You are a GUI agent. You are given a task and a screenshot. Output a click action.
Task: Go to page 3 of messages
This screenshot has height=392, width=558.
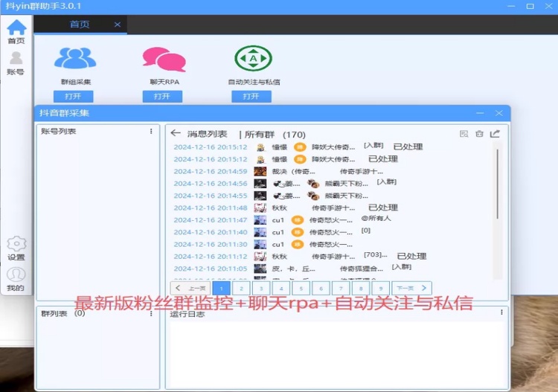coord(261,288)
